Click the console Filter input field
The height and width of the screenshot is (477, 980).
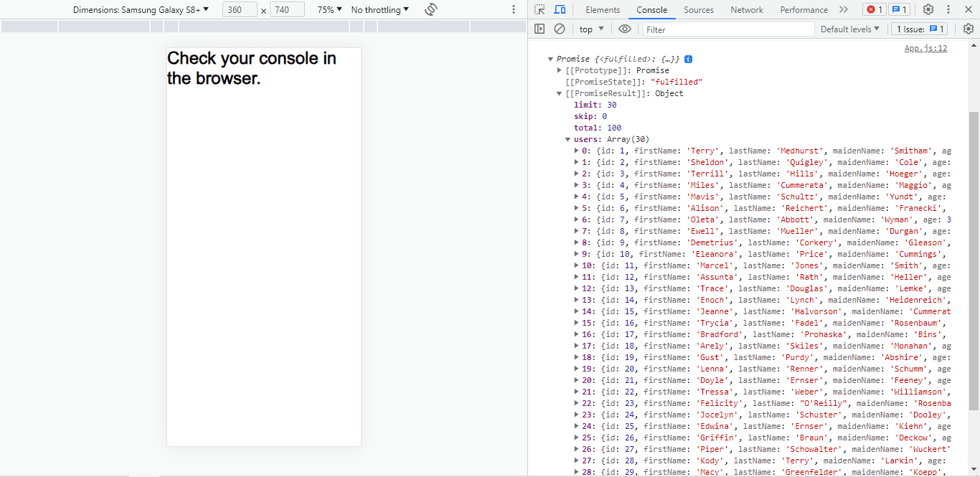tap(728, 29)
